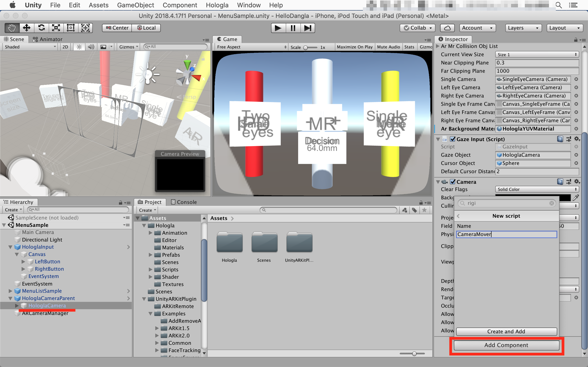Open the Hologla menu
The height and width of the screenshot is (367, 588).
(217, 5)
